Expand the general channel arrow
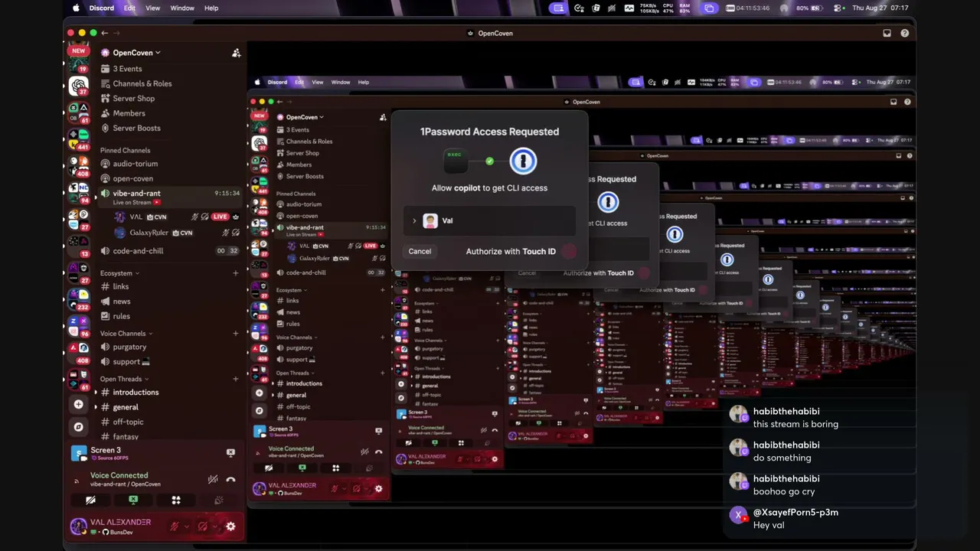The image size is (980, 551). (96, 407)
